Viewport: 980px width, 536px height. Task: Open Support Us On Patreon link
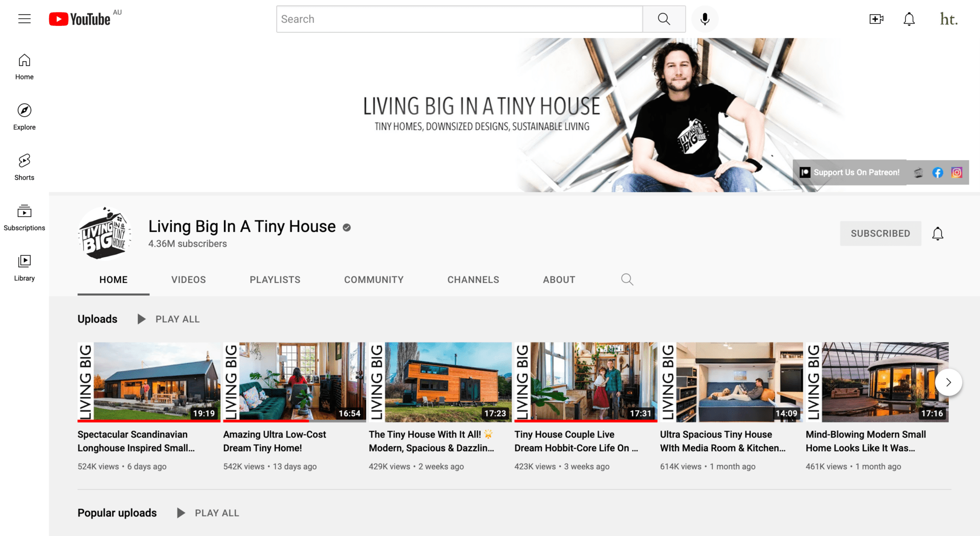(x=850, y=173)
